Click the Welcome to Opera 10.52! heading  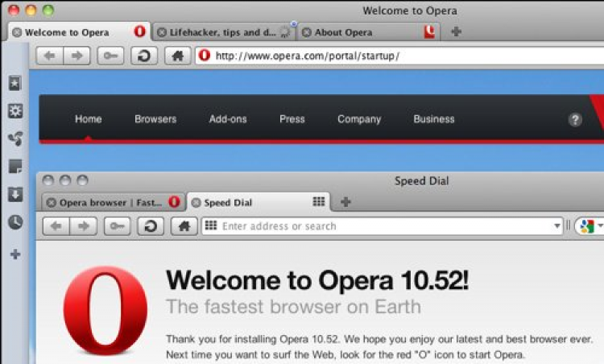[317, 280]
